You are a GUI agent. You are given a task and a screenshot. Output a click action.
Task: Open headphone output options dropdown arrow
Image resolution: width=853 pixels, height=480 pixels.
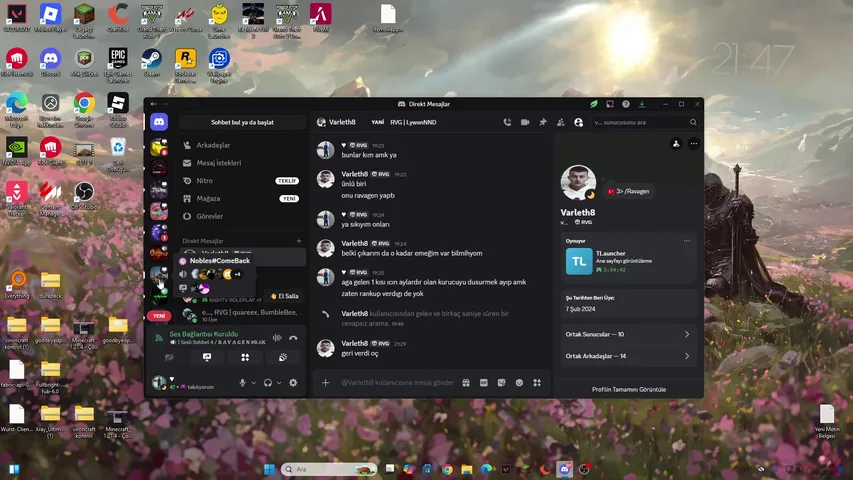point(279,383)
